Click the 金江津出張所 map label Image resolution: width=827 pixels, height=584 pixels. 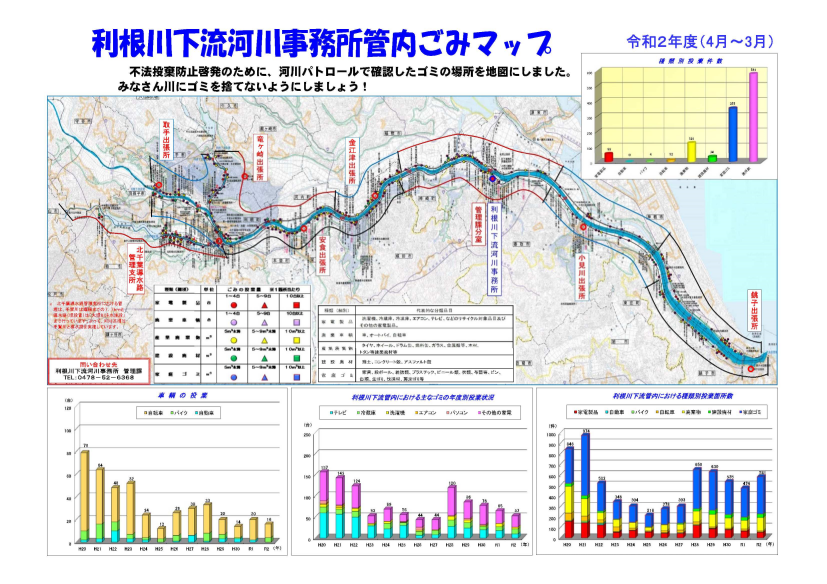352,161
